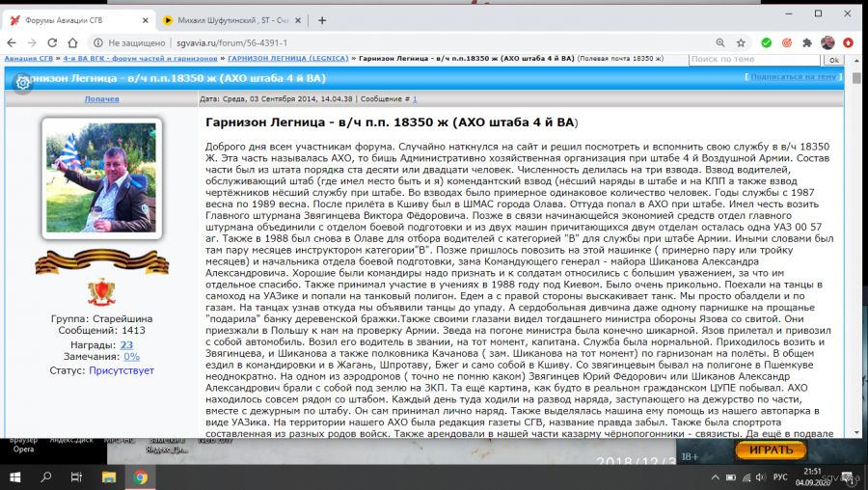Click the page vertical scrollbar thumb
Image resolution: width=868 pixels, height=490 pixels.
click(857, 78)
